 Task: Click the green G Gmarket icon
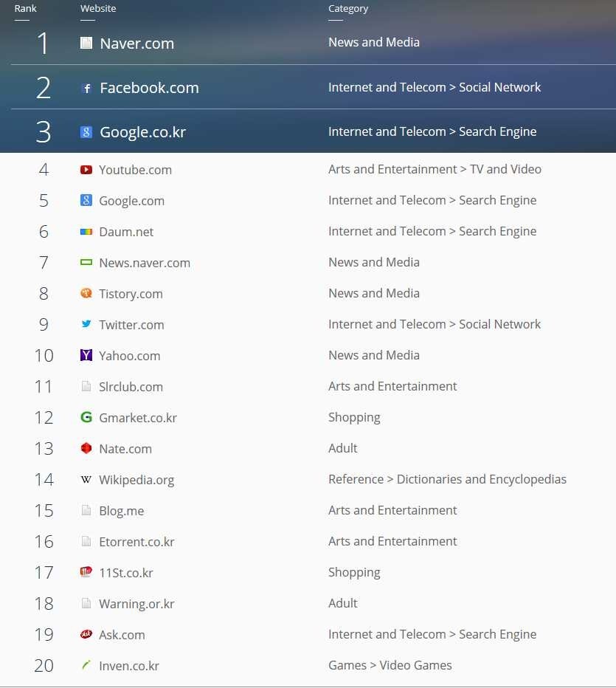tap(86, 417)
